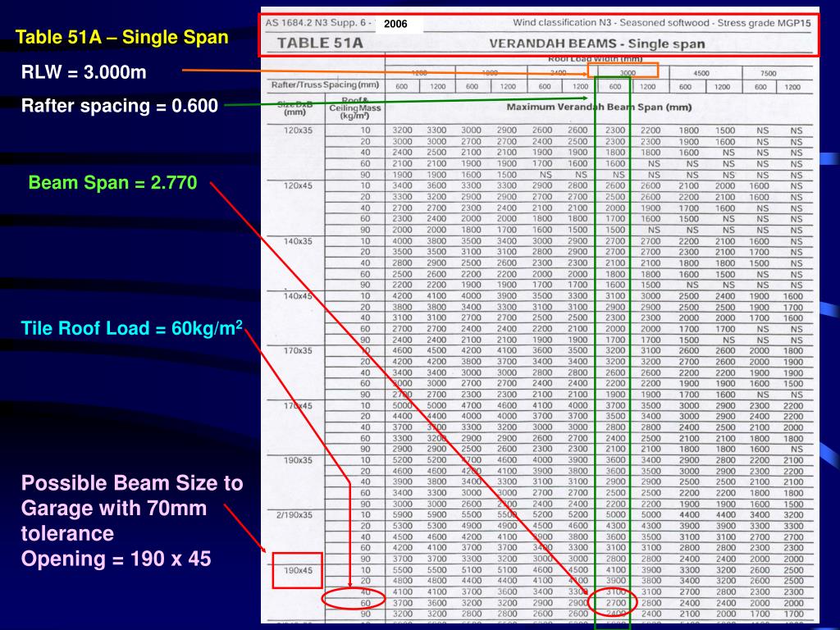Select the 90 mass value in the 120x35 group
Viewport: 840px width, 630px height.
point(365,175)
